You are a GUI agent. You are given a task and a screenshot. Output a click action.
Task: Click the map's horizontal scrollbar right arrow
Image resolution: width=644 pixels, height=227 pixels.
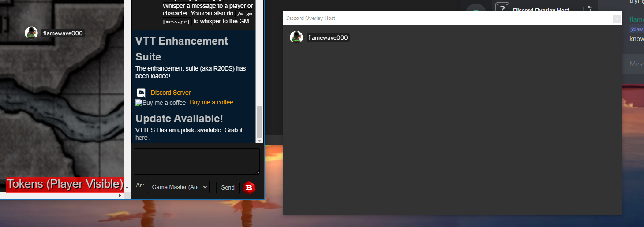(x=120, y=195)
